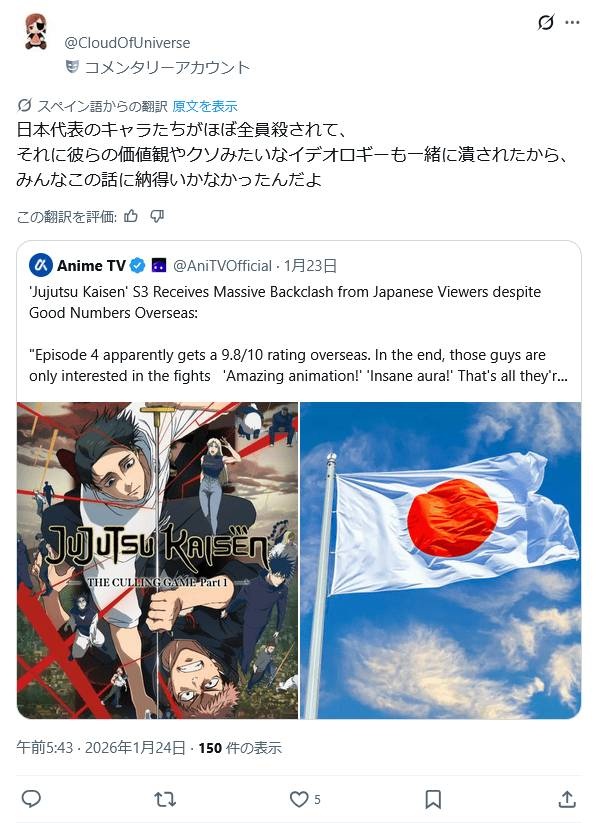Screen dimensions: 598x823
Task: Open the Jujutsu Kaisen poster image
Action: [158, 560]
